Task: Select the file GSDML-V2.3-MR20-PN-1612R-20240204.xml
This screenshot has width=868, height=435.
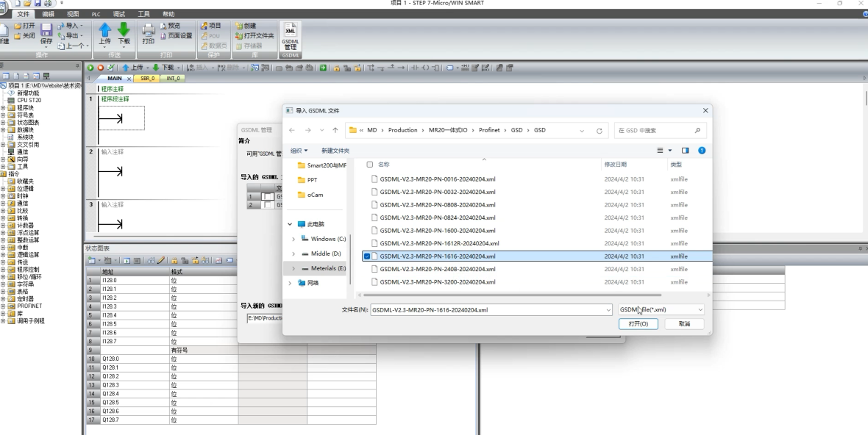Action: [440, 243]
